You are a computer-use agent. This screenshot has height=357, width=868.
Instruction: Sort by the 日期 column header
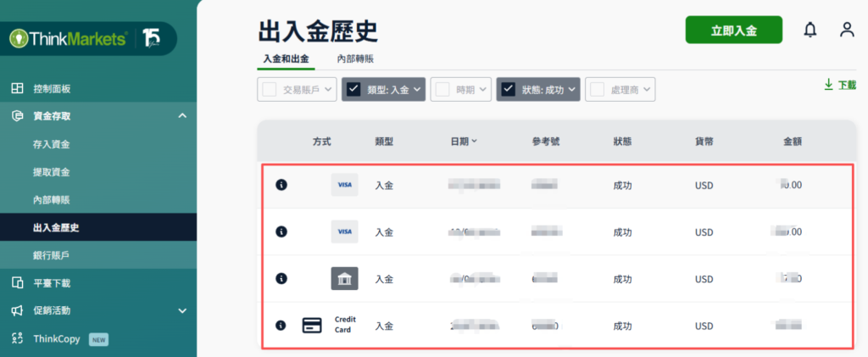[464, 141]
